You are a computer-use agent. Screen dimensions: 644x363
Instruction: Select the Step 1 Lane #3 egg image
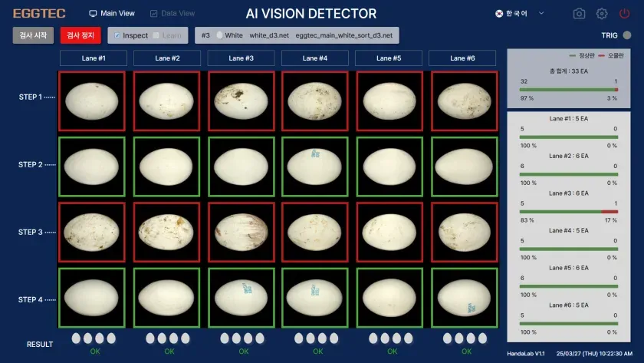click(241, 101)
